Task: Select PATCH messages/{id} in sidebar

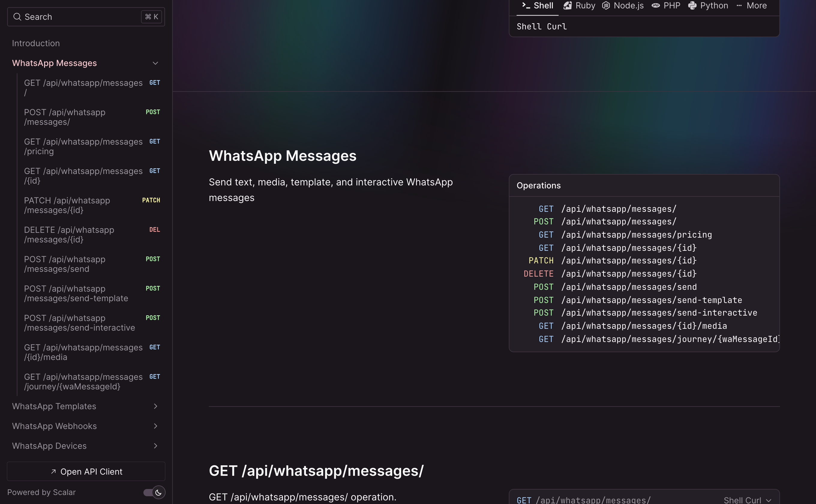Action: tap(92, 205)
